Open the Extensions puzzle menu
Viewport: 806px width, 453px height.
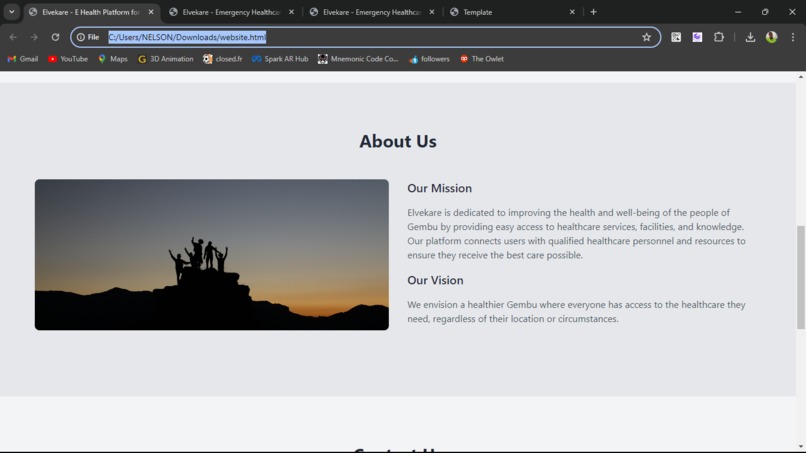[719, 37]
